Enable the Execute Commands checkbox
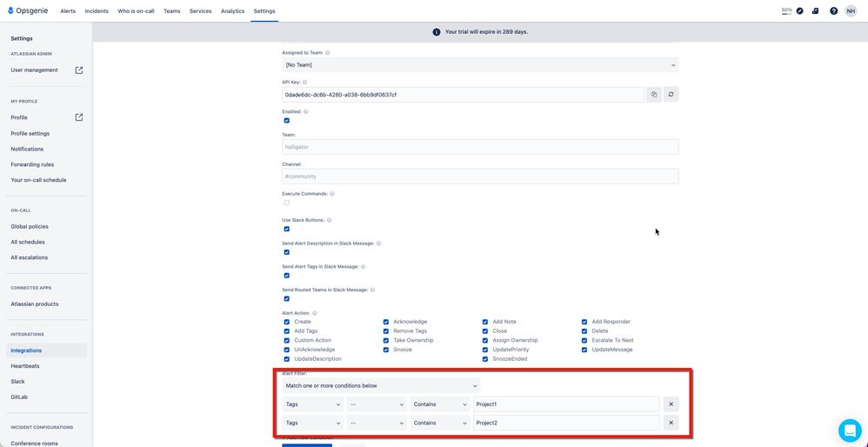 [287, 203]
